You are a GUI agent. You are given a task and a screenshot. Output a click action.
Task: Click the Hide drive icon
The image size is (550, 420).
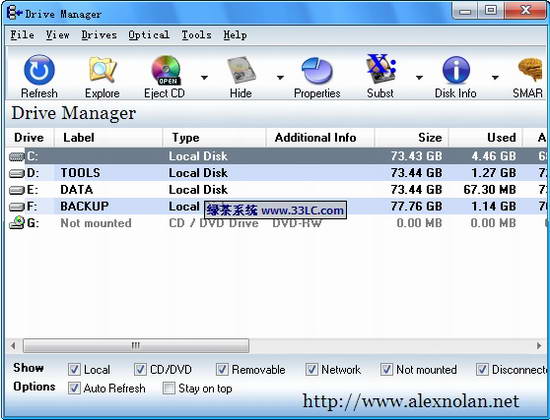tap(241, 70)
